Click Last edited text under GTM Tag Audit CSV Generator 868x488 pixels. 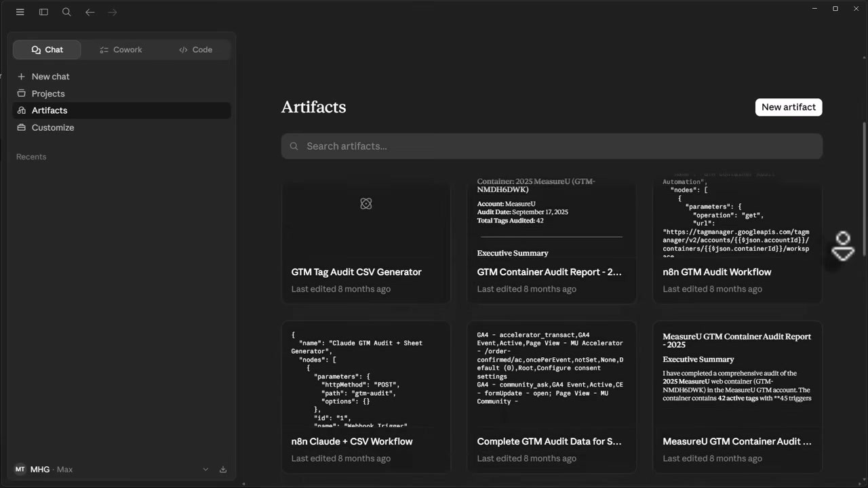(341, 289)
